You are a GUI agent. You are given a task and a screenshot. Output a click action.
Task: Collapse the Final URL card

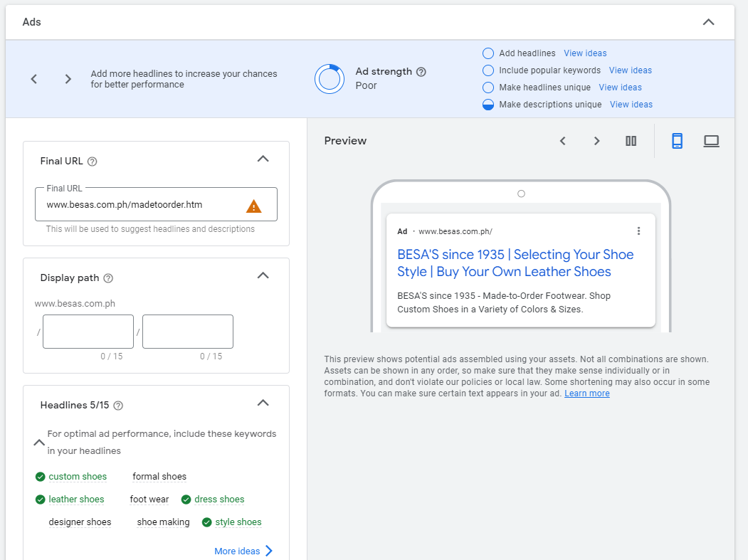pos(263,159)
